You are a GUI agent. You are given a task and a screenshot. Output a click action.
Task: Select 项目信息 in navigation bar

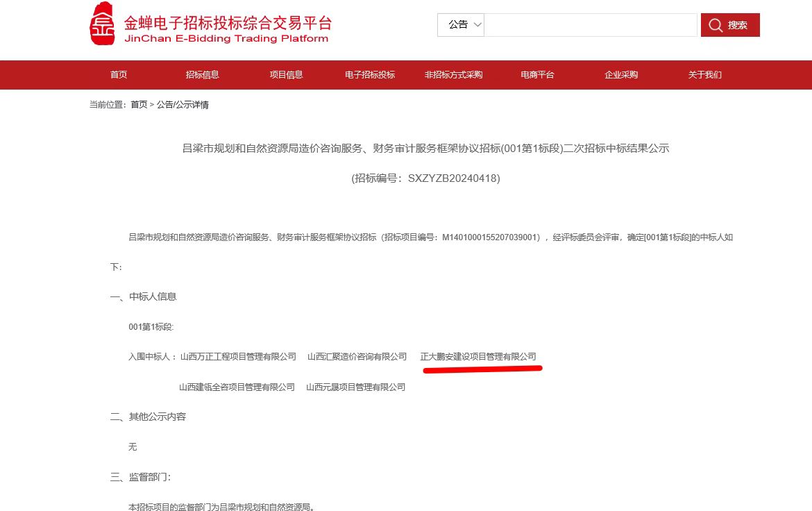pyautogui.click(x=286, y=75)
